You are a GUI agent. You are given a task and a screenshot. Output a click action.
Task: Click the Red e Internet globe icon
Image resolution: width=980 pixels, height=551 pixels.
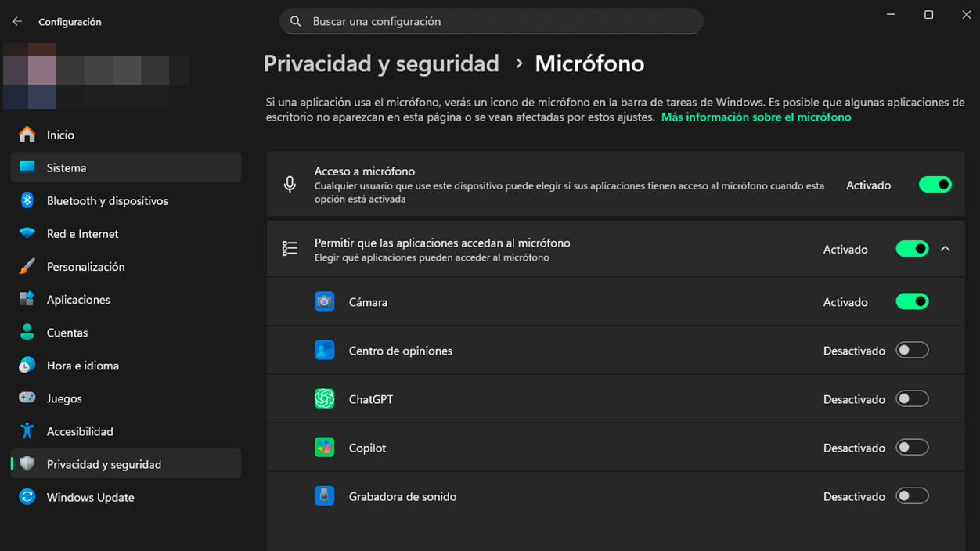click(x=27, y=233)
